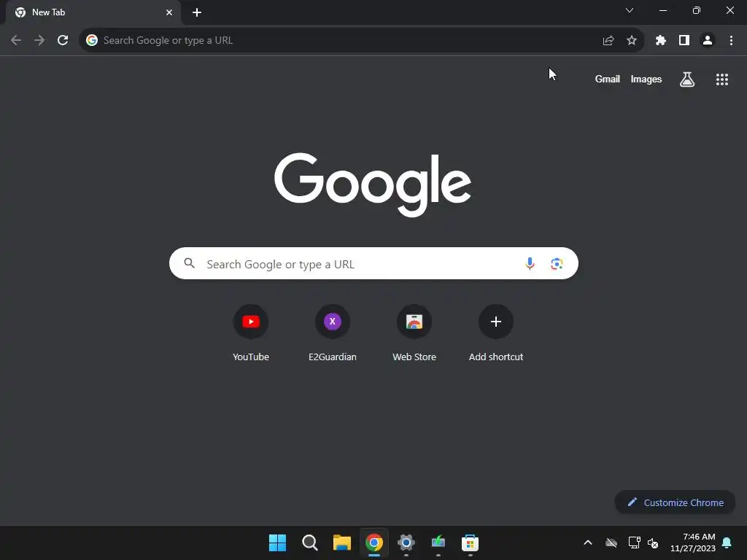The height and width of the screenshot is (560, 747).
Task: Open Windows taskbar search
Action: tap(309, 542)
